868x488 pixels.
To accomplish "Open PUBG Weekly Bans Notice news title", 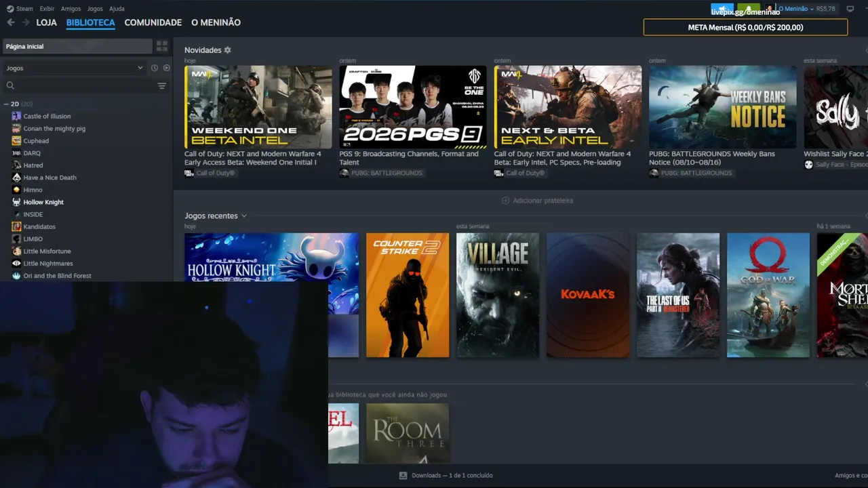I will coord(712,158).
